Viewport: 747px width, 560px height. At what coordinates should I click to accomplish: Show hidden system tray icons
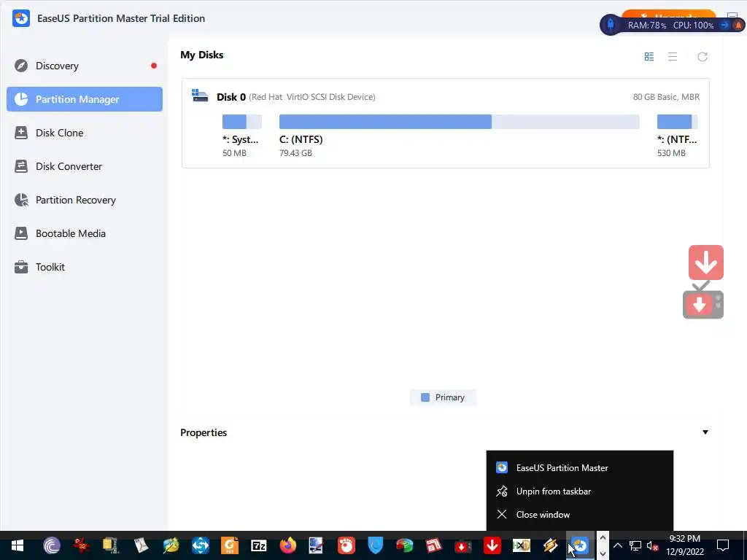[x=617, y=545]
